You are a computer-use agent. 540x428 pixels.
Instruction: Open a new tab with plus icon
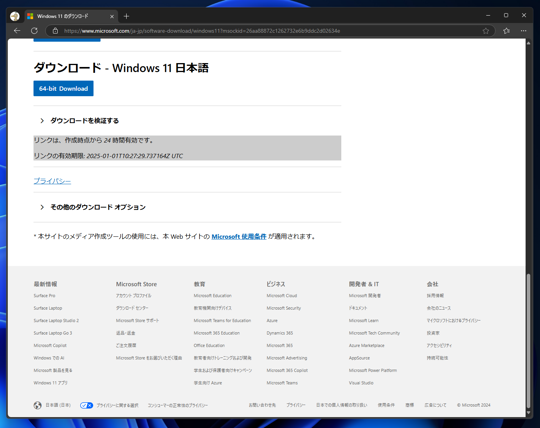(x=126, y=16)
